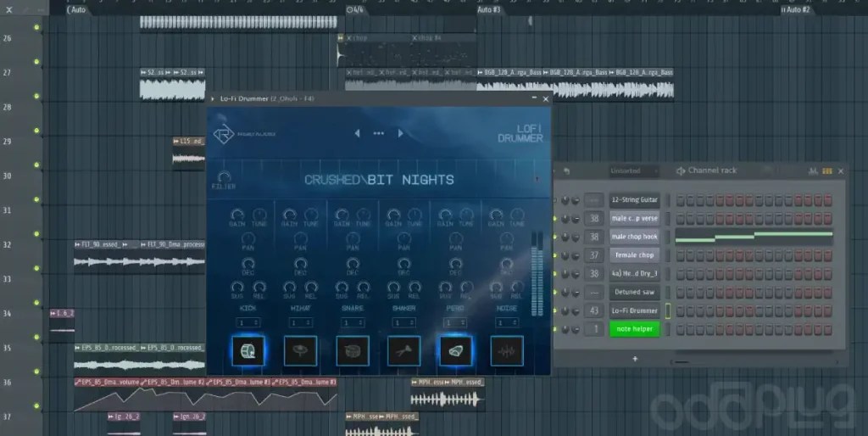Trigger the Shaker pad
Viewport: 868px width, 436px height.
[x=404, y=350]
